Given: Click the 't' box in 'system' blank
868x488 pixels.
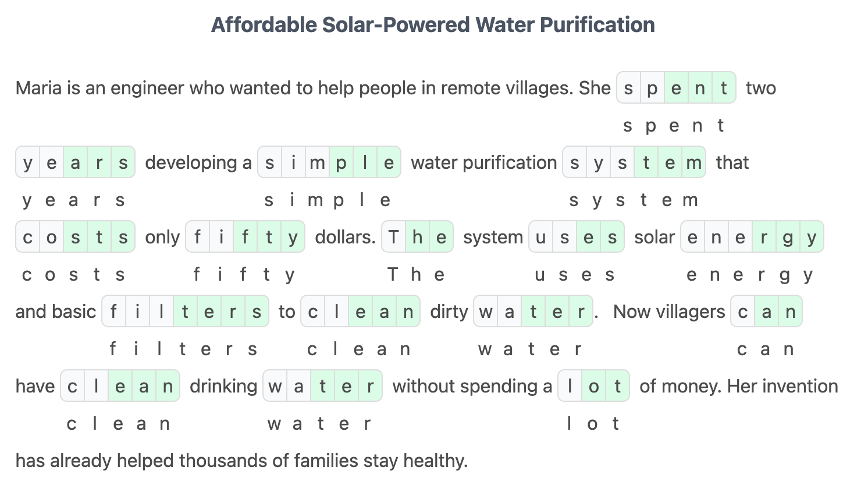Looking at the screenshot, I should [646, 162].
